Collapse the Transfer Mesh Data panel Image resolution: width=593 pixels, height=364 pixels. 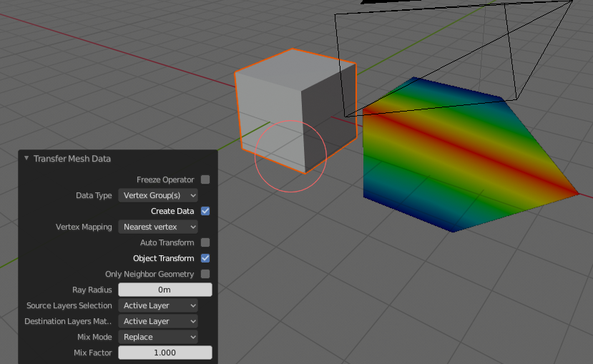[26, 158]
